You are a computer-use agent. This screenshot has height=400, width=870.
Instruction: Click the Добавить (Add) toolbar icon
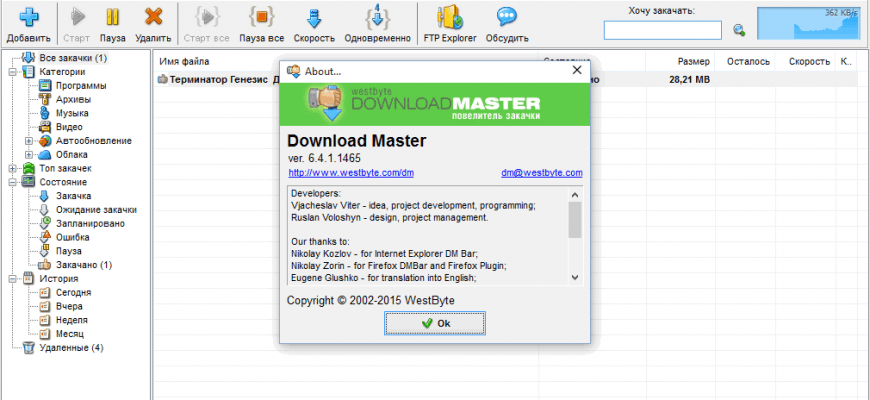coord(29,17)
